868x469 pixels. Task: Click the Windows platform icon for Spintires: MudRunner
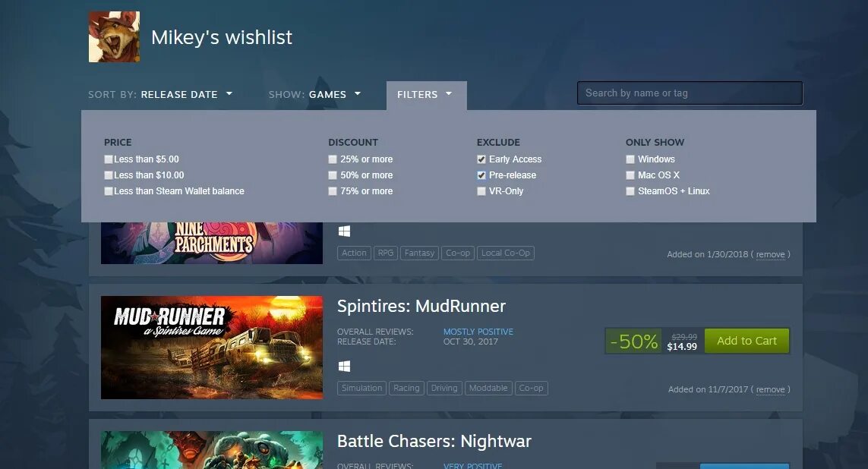(344, 366)
